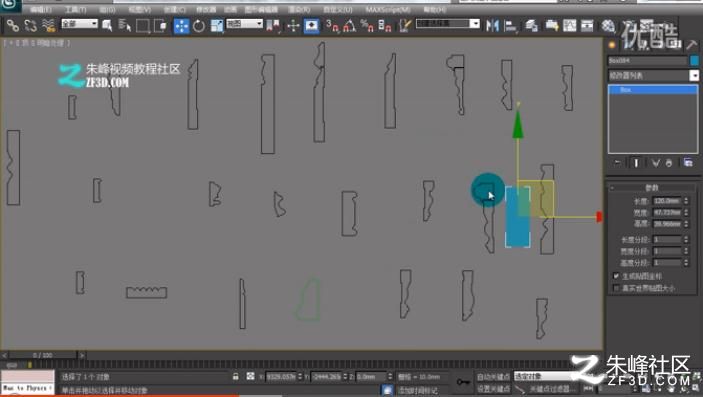The image size is (703, 397).
Task: Open the Create menu
Action: [x=174, y=9]
